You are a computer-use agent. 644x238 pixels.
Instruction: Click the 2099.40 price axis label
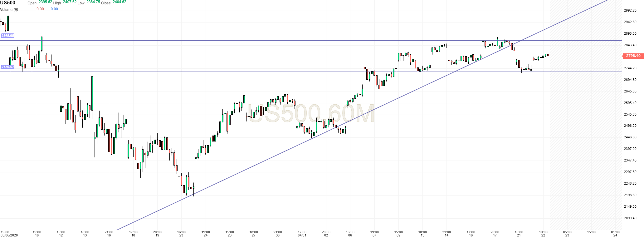[x=630, y=218]
